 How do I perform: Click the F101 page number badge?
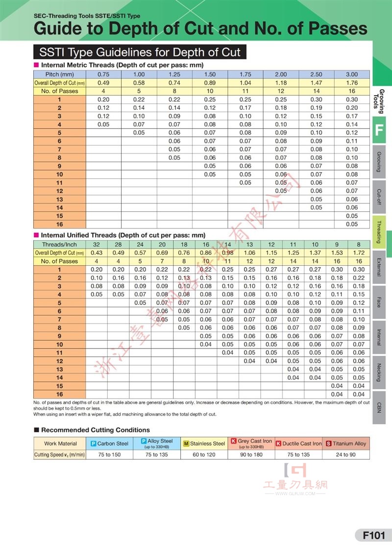(x=373, y=535)
